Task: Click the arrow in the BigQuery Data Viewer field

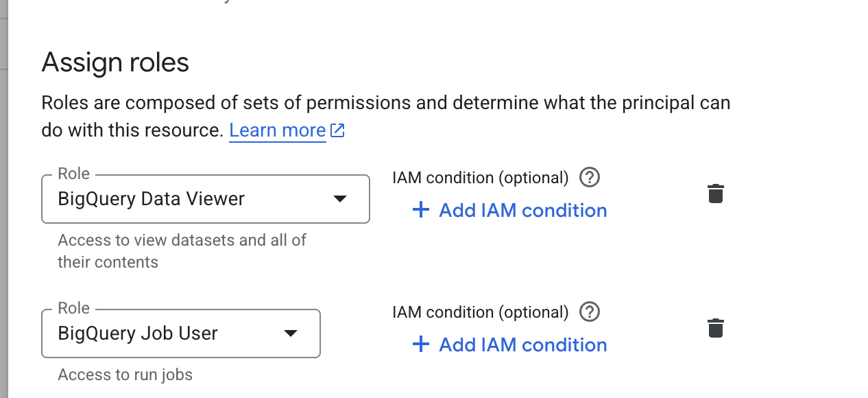Action: [339, 199]
